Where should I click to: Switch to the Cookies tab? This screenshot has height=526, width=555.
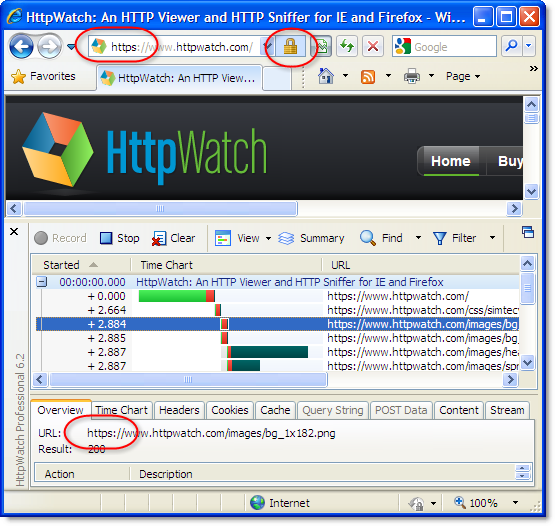point(230,410)
